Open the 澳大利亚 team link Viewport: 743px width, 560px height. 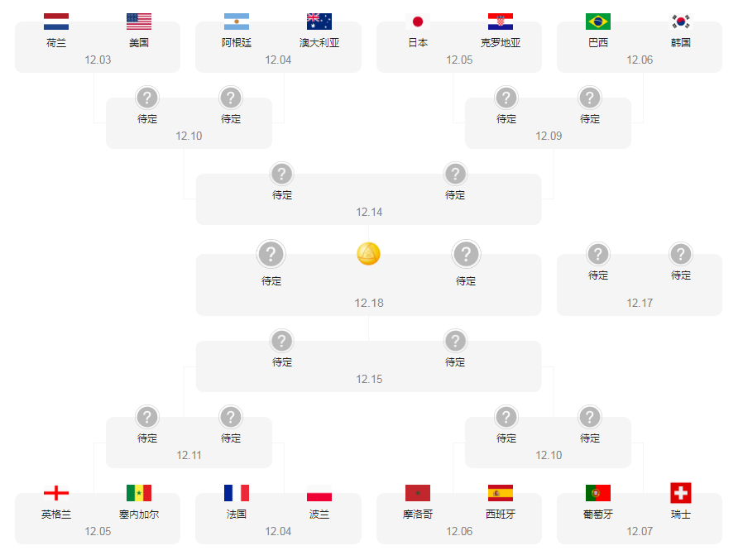coord(319,42)
